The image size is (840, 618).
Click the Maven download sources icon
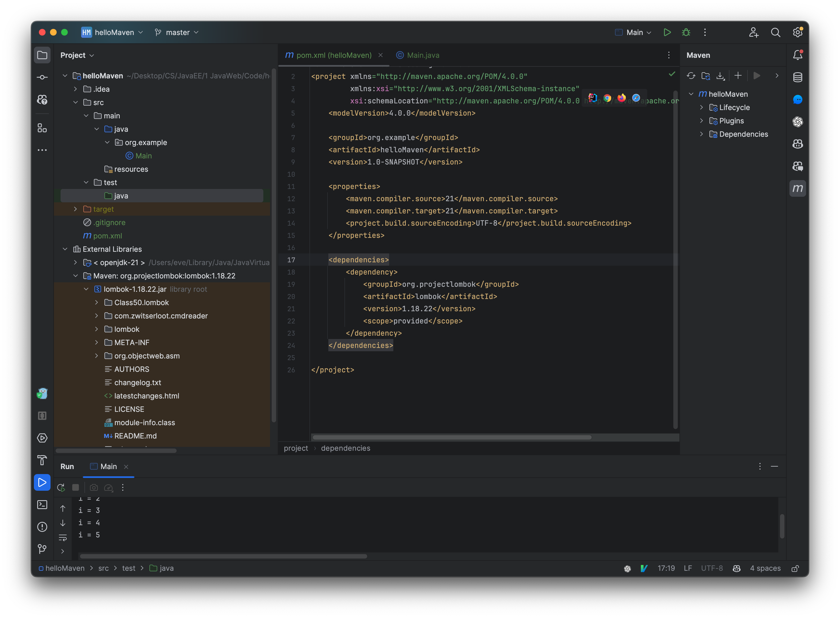coord(719,76)
